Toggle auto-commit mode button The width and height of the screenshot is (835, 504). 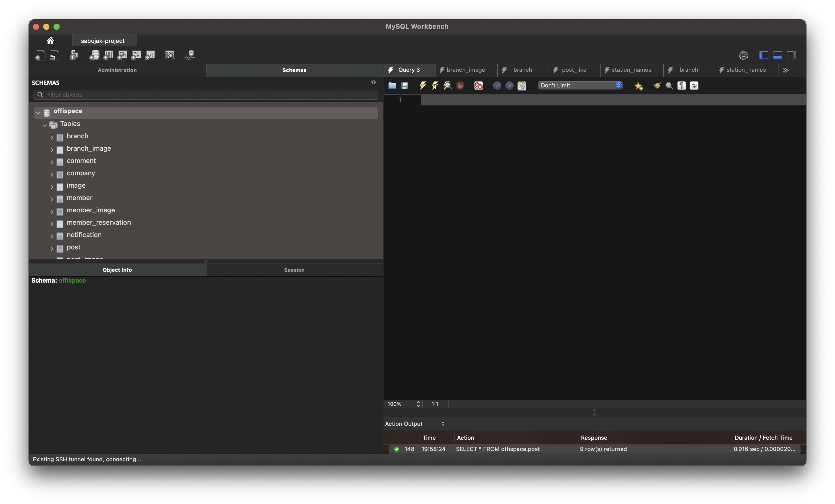coord(522,86)
